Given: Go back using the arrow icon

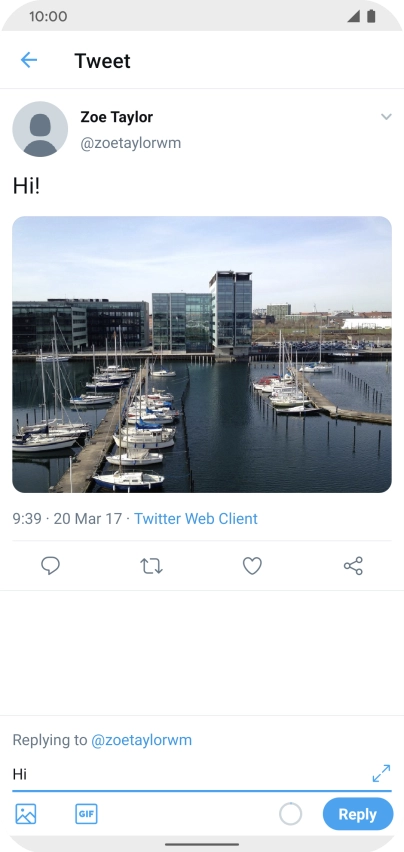Looking at the screenshot, I should (29, 60).
